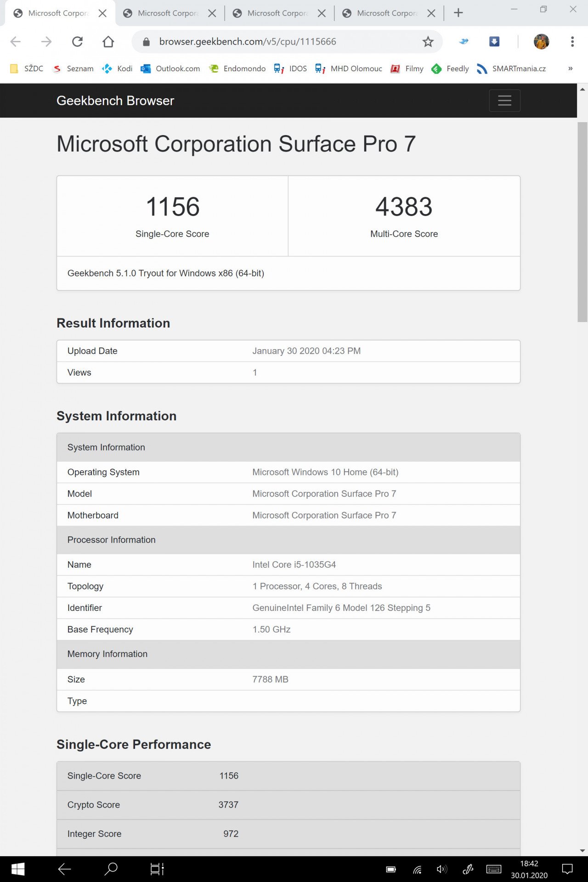Select the Base Frequency value 1.50 GHz
This screenshot has width=588, height=882.
[x=271, y=629]
